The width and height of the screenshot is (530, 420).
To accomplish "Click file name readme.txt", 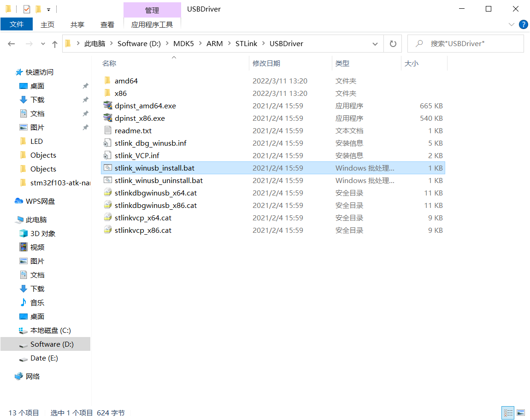I will 133,131.
